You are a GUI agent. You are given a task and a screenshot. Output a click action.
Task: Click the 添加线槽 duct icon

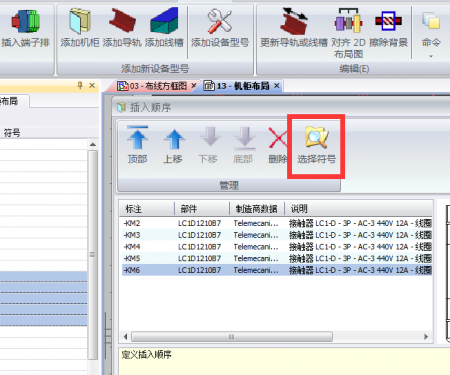point(164,21)
